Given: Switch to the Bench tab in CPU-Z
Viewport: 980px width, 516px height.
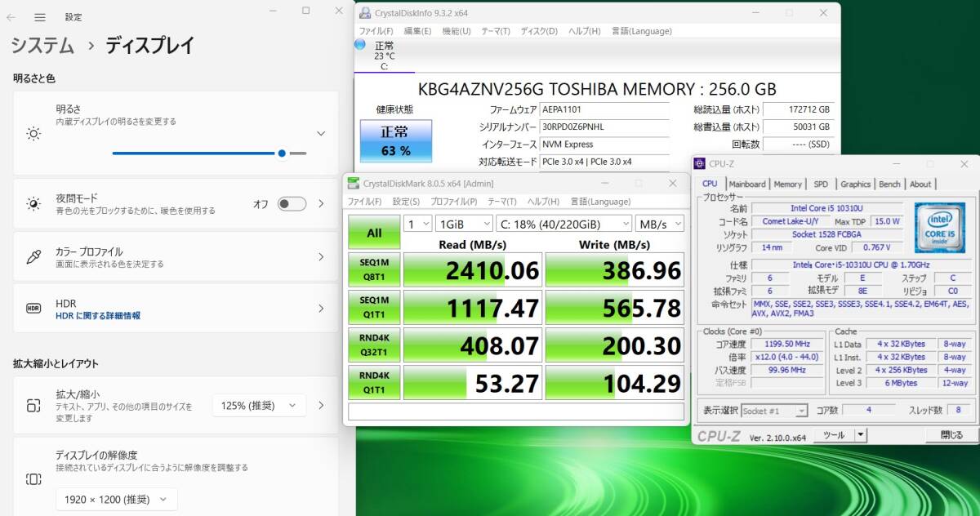Looking at the screenshot, I should [889, 185].
